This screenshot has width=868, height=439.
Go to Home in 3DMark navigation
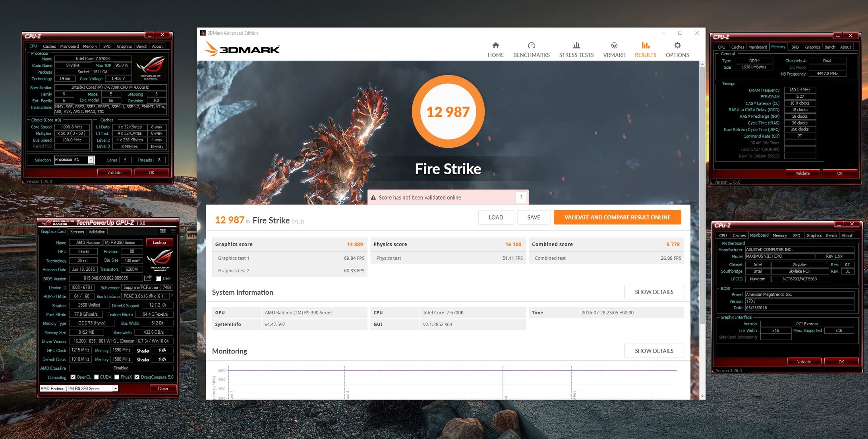(495, 50)
